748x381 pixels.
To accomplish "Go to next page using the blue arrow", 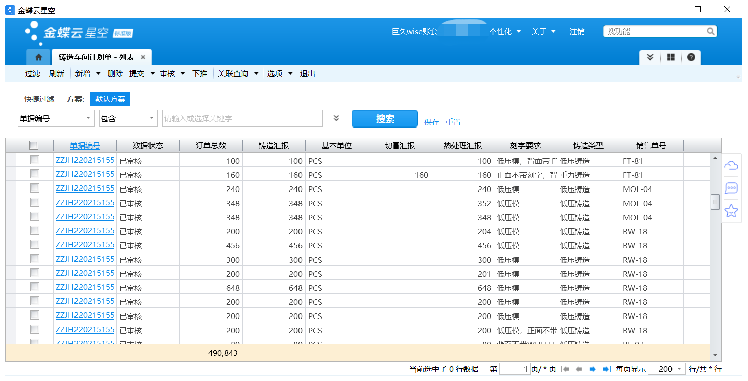I will (592, 369).
